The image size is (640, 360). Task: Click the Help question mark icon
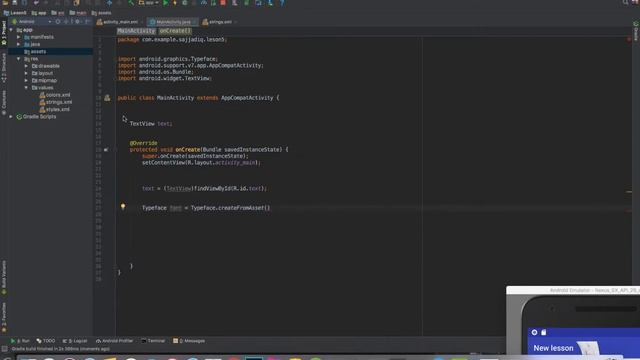click(x=282, y=3)
